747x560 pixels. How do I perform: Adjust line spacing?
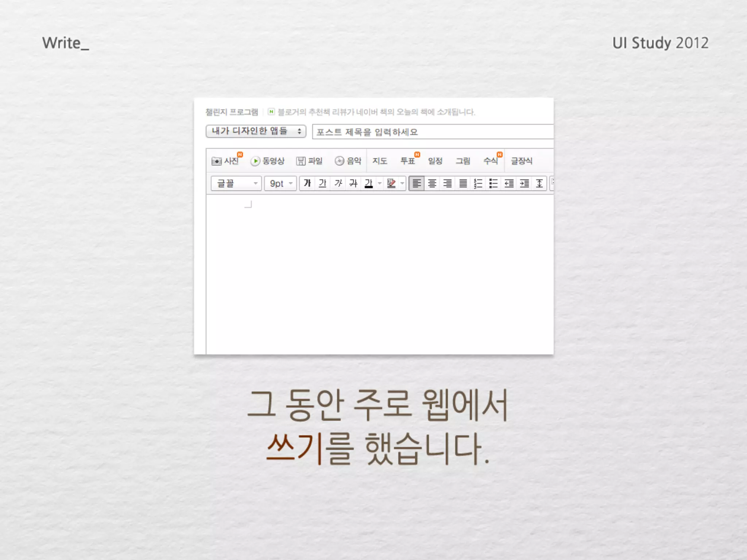coord(539,183)
